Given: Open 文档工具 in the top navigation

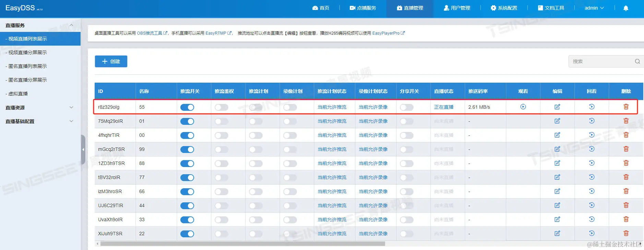Looking at the screenshot, I should click(551, 8).
